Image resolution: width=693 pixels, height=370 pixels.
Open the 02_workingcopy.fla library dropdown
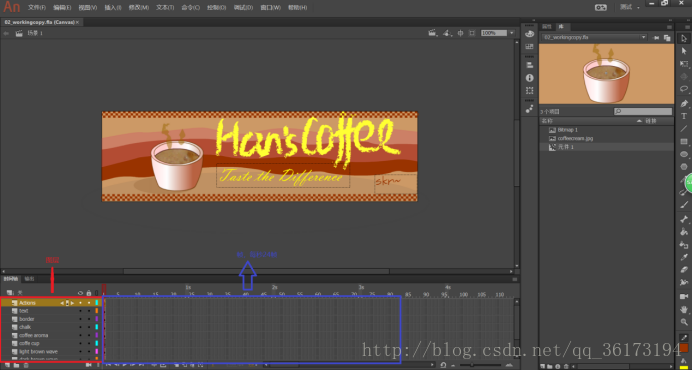(x=595, y=38)
